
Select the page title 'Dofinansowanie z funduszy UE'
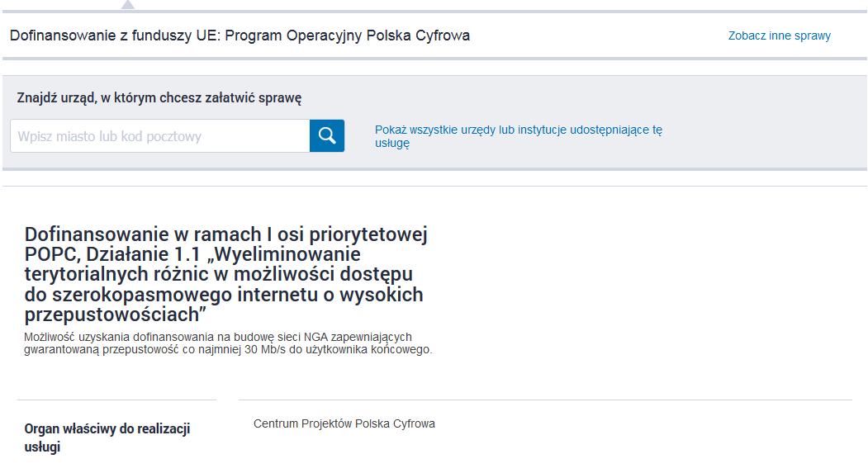(x=240, y=35)
